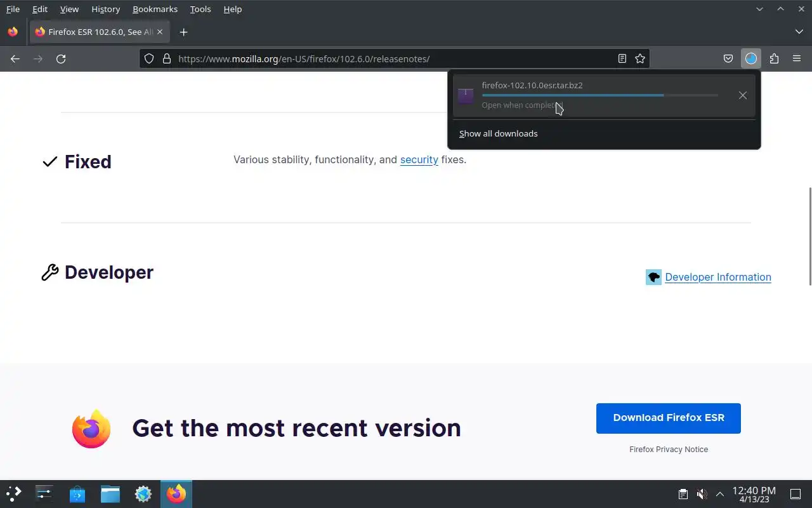Open tracking protection shield icon
This screenshot has width=812, height=508.
pyautogui.click(x=149, y=58)
